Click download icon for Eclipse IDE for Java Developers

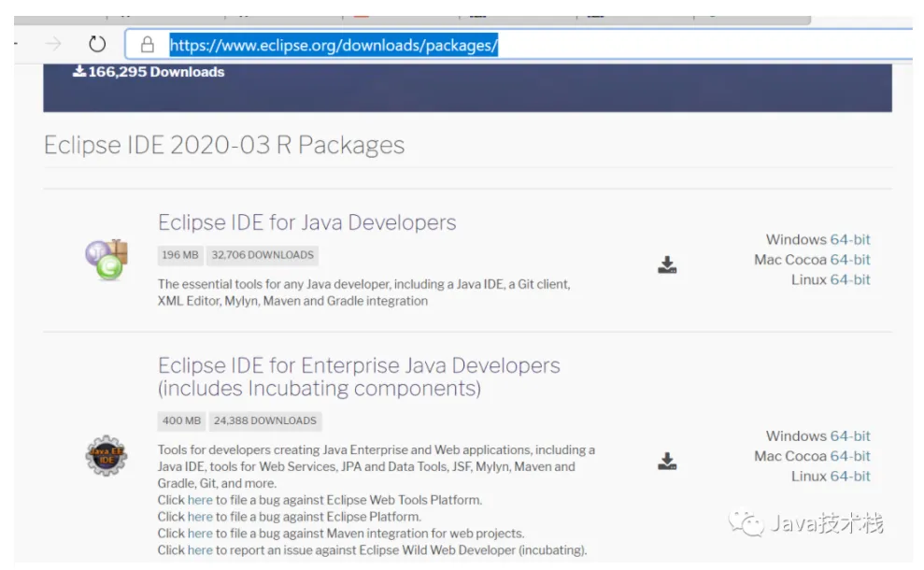[667, 264]
